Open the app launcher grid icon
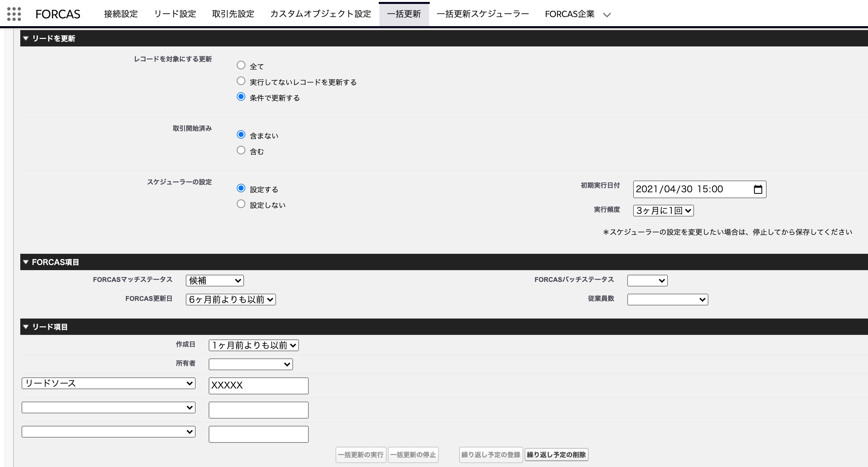Image resolution: width=868 pixels, height=467 pixels. [x=14, y=14]
